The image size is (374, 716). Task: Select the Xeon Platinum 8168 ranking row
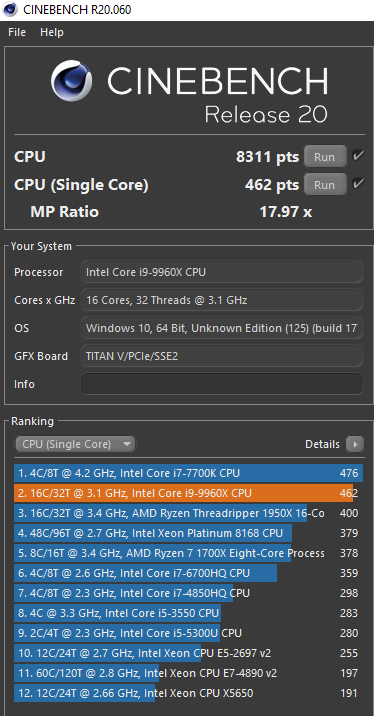click(x=188, y=533)
